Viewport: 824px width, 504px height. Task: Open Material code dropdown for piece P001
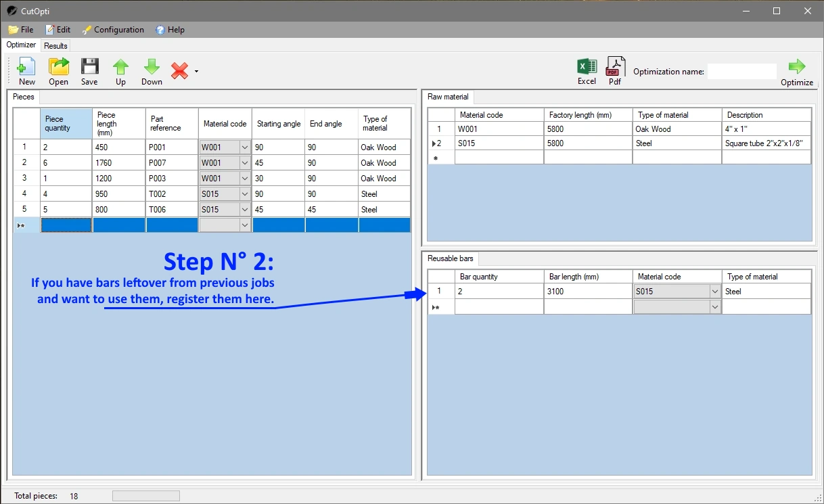tap(244, 147)
